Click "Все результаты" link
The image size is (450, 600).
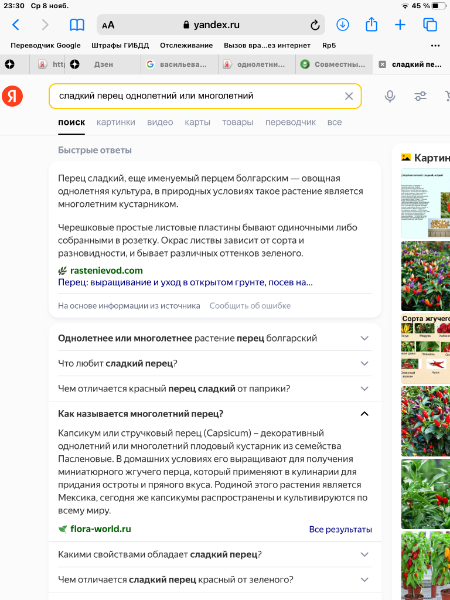click(x=340, y=529)
